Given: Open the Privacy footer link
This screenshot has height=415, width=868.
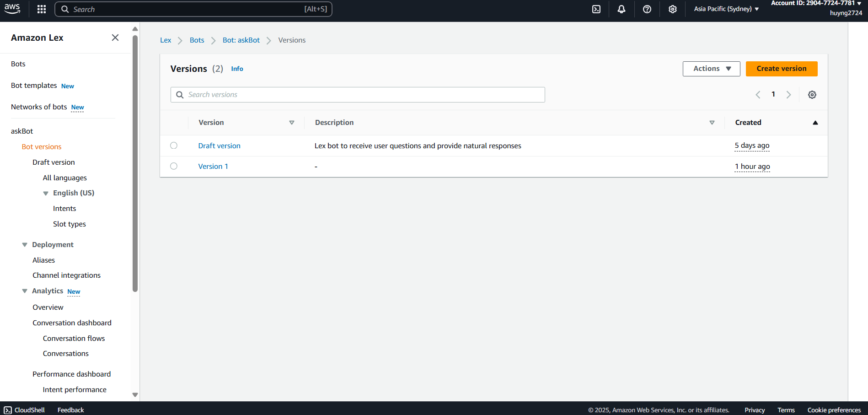Looking at the screenshot, I should tap(755, 410).
